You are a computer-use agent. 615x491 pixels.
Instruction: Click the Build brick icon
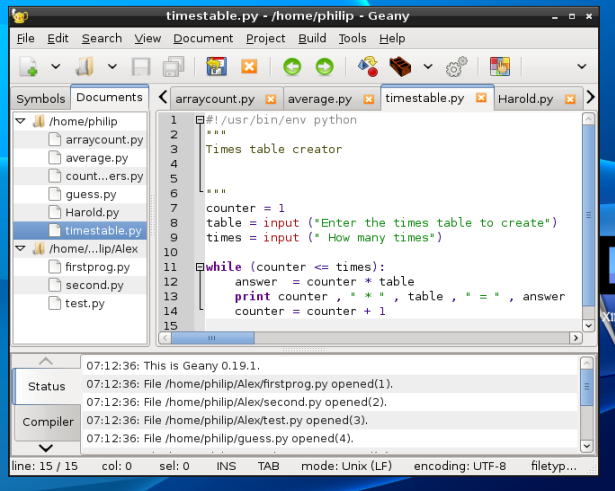pos(400,67)
